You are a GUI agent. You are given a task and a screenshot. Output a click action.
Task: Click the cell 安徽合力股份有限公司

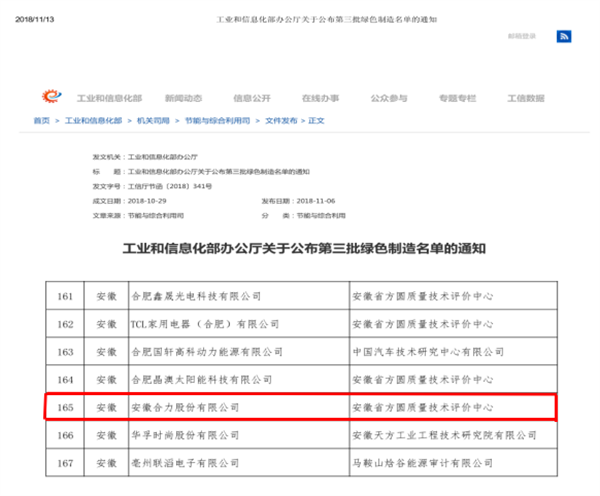[x=239, y=407]
